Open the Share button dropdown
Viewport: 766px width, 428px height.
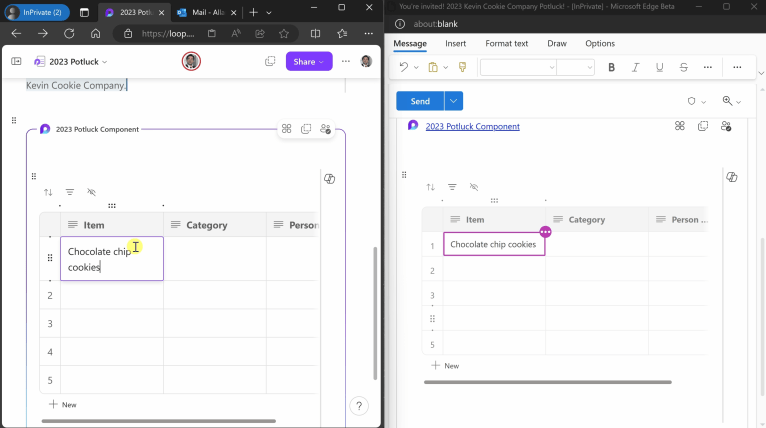click(x=321, y=62)
